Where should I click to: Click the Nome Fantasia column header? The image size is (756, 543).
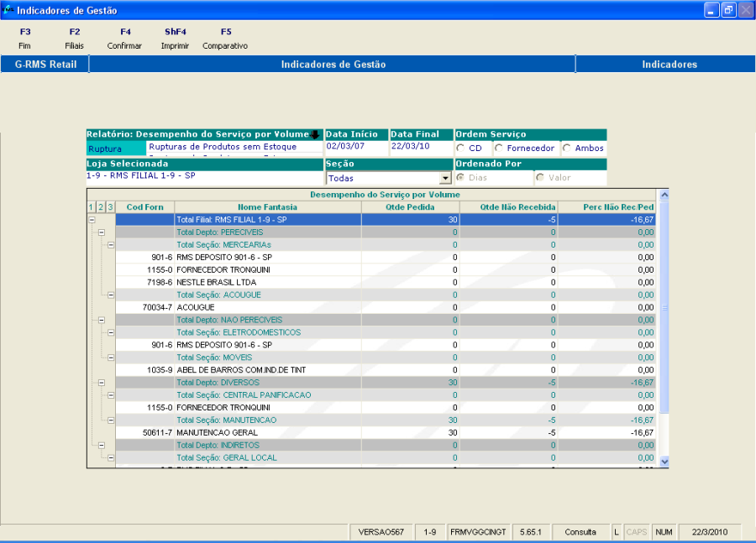[268, 207]
